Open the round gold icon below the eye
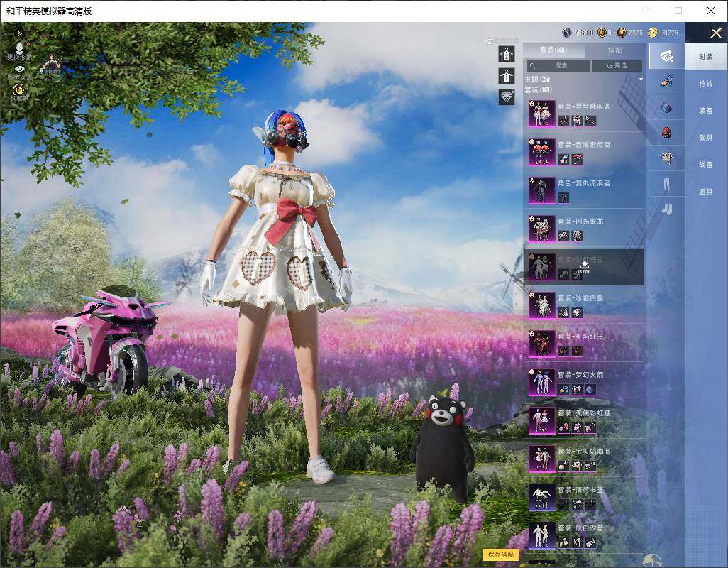The width and height of the screenshot is (728, 568). click(x=19, y=91)
